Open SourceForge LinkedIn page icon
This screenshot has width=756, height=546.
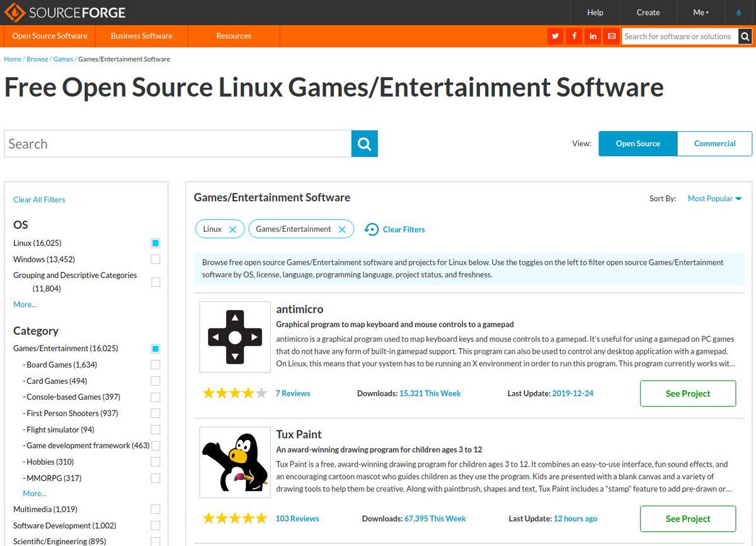(593, 36)
